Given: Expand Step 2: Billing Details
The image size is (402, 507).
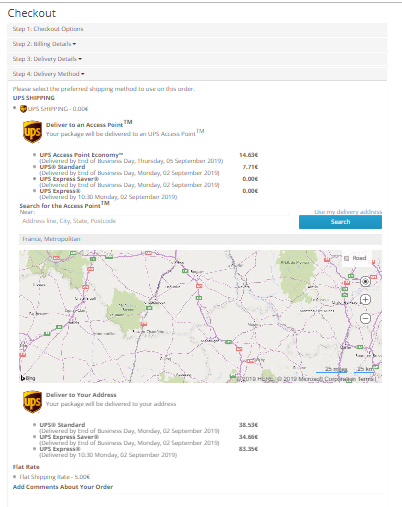Looking at the screenshot, I should (x=44, y=44).
